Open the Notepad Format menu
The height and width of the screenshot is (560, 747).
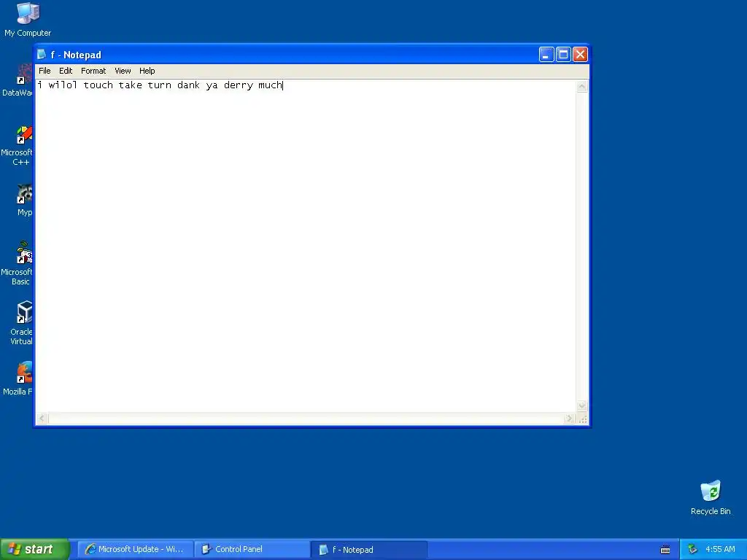point(93,71)
